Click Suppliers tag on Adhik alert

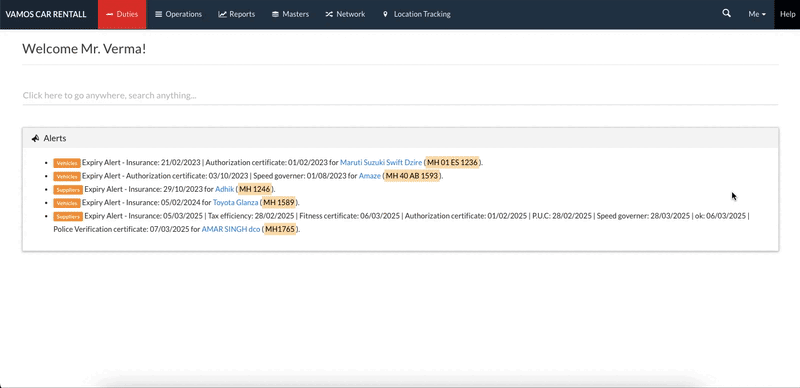68,189
